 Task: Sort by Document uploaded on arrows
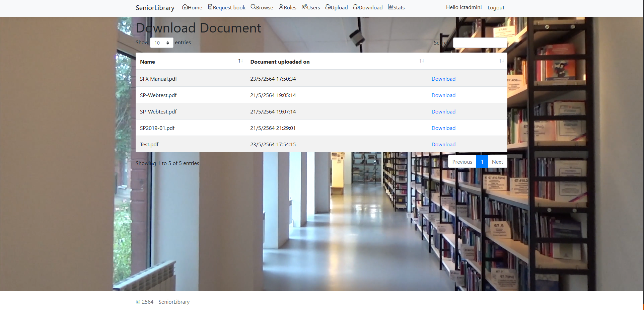422,61
